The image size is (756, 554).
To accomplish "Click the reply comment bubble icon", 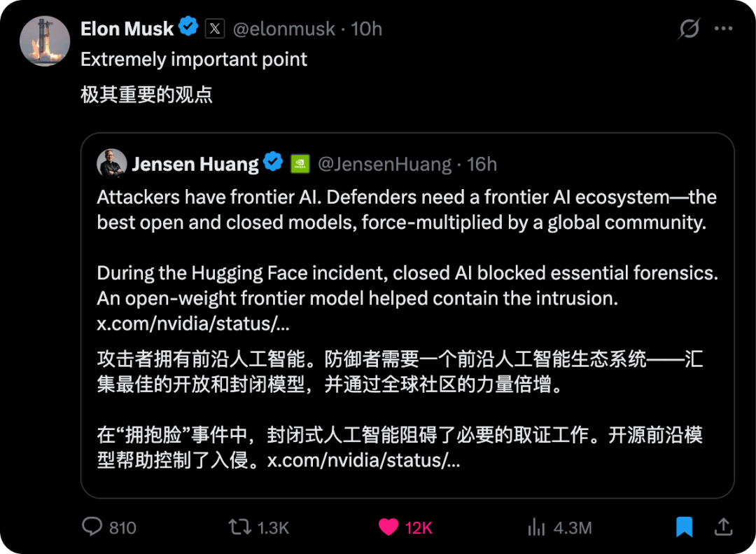I will pyautogui.click(x=92, y=527).
